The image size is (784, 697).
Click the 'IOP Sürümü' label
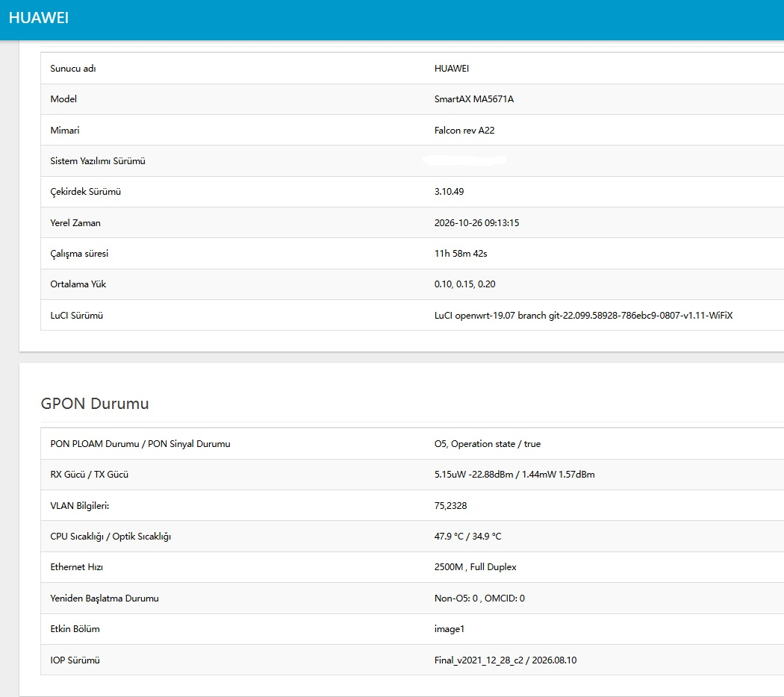pos(75,660)
